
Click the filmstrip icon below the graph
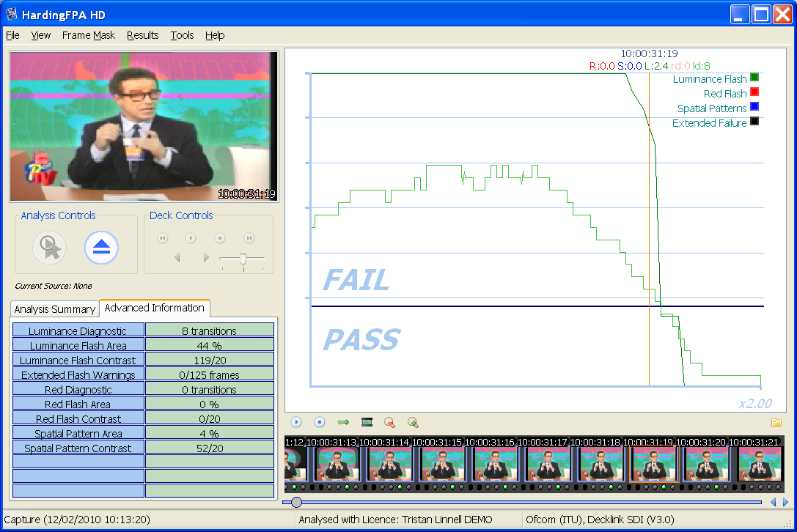pos(367,422)
